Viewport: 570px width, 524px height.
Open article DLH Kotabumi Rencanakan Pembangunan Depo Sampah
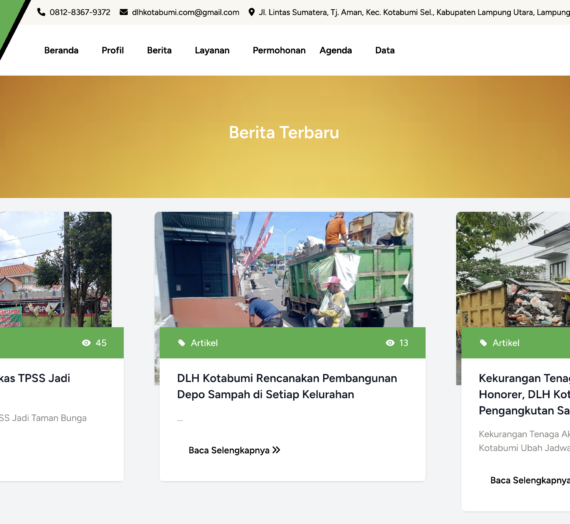(287, 386)
